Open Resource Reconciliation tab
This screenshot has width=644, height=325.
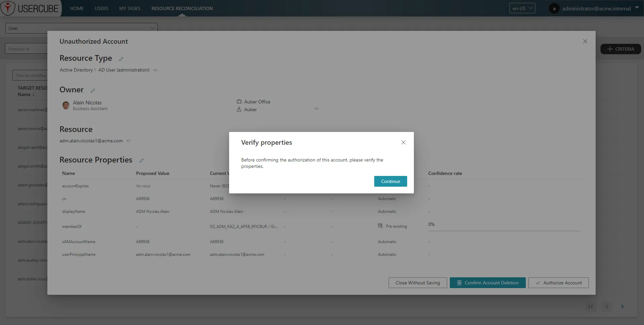pyautogui.click(x=182, y=8)
